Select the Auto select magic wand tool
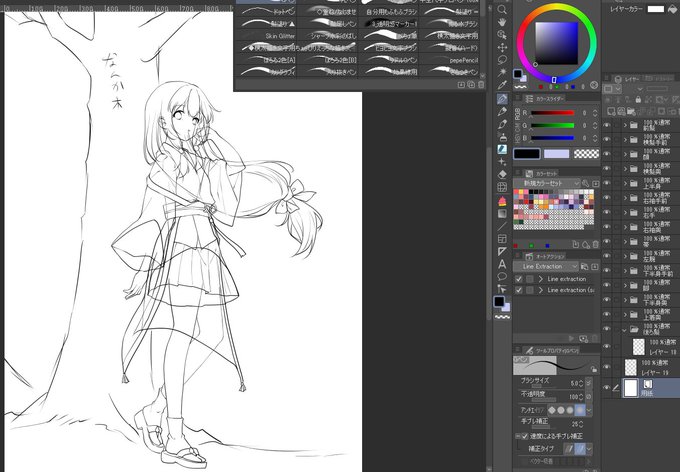Image resolution: width=680 pixels, height=472 pixels. click(502, 72)
